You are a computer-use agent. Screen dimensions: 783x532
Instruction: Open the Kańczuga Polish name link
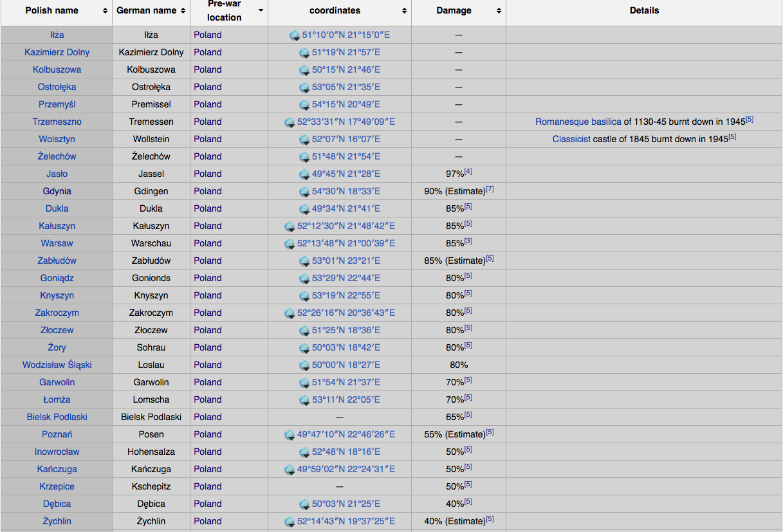click(57, 469)
